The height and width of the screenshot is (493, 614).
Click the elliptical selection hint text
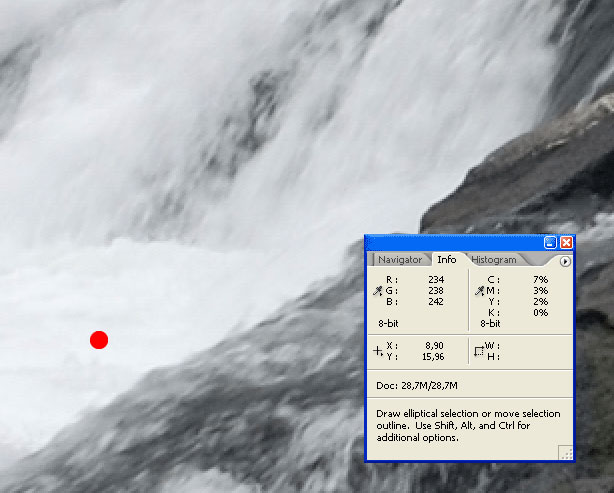click(x=468, y=425)
